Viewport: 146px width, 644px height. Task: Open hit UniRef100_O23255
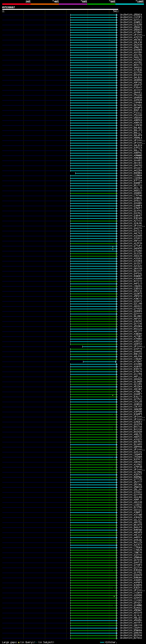[131, 25]
